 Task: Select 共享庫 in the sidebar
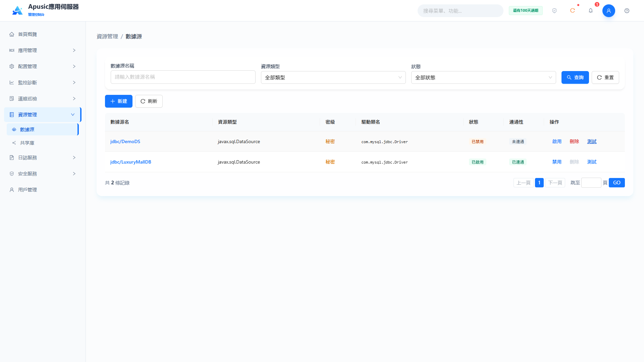pyautogui.click(x=42, y=143)
